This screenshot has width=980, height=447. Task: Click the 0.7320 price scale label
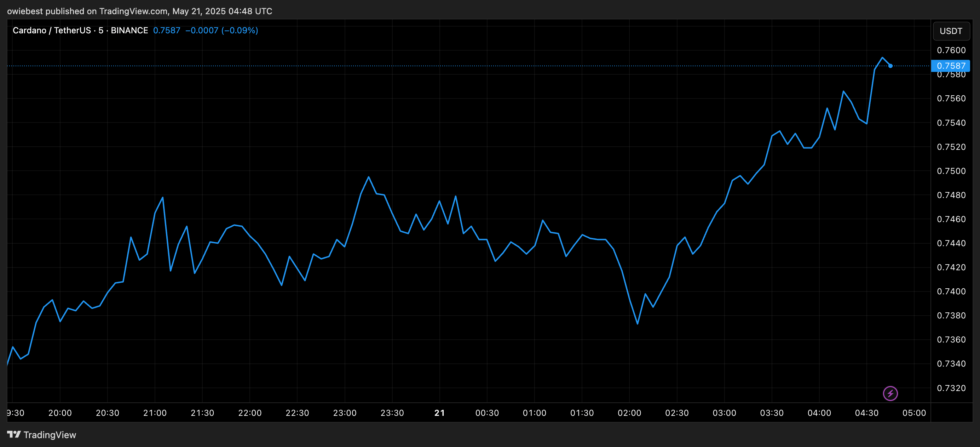point(951,388)
